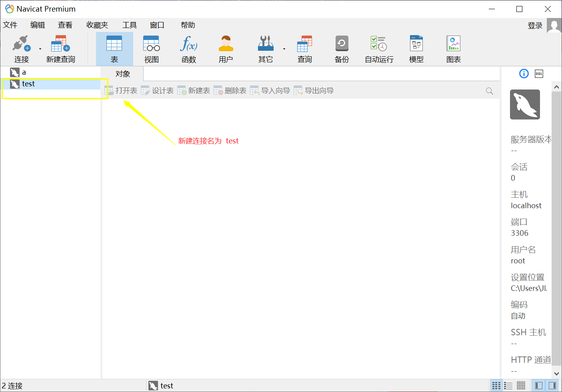Open the 查询 (Query) section

[x=305, y=49]
